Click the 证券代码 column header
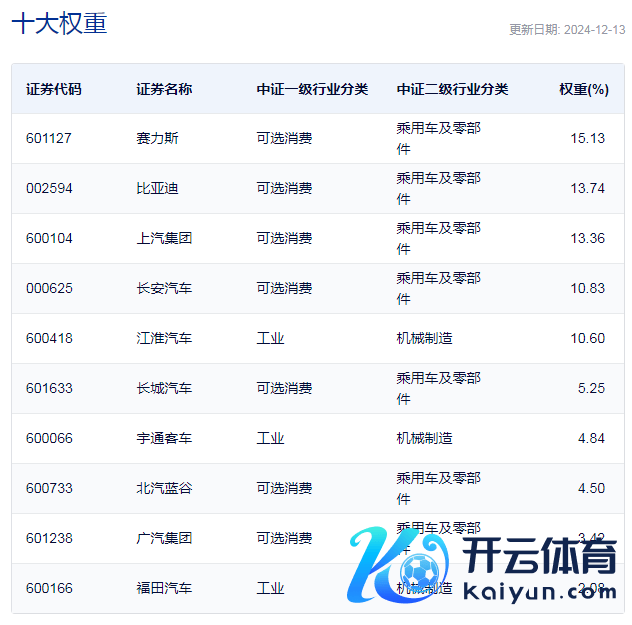This screenshot has height=625, width=632. tap(54, 89)
